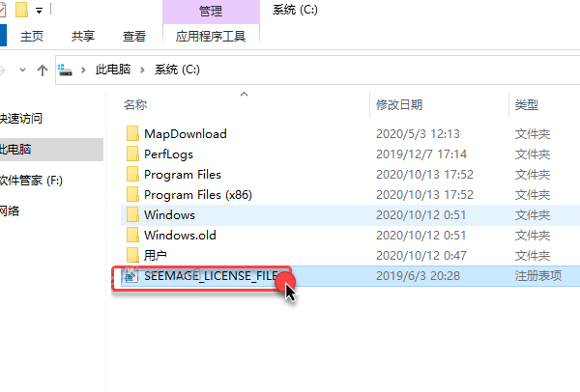Open the 主页 ribbon tab
The image size is (580, 392).
pos(32,37)
